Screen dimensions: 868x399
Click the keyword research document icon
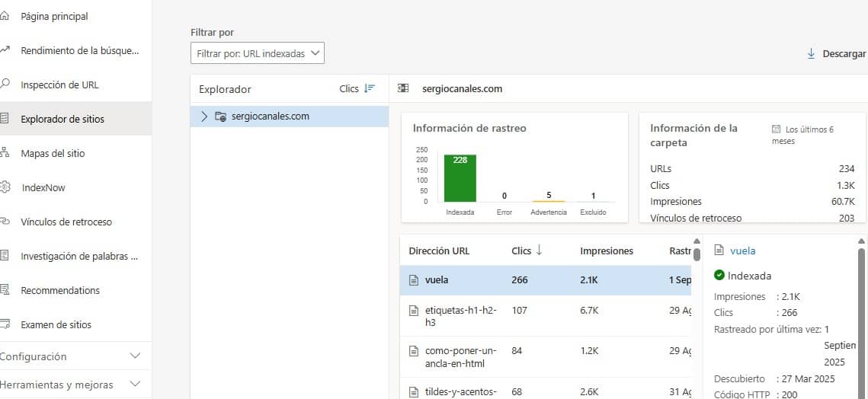(x=5, y=256)
